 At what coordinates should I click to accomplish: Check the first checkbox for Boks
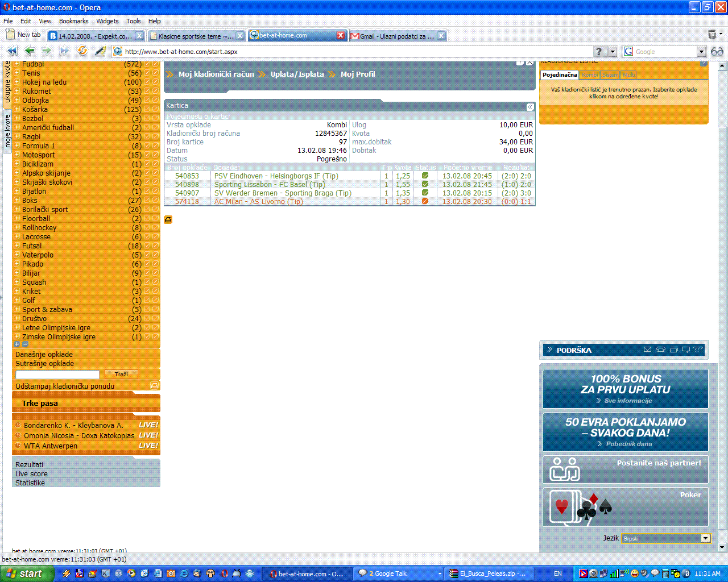[x=147, y=201]
